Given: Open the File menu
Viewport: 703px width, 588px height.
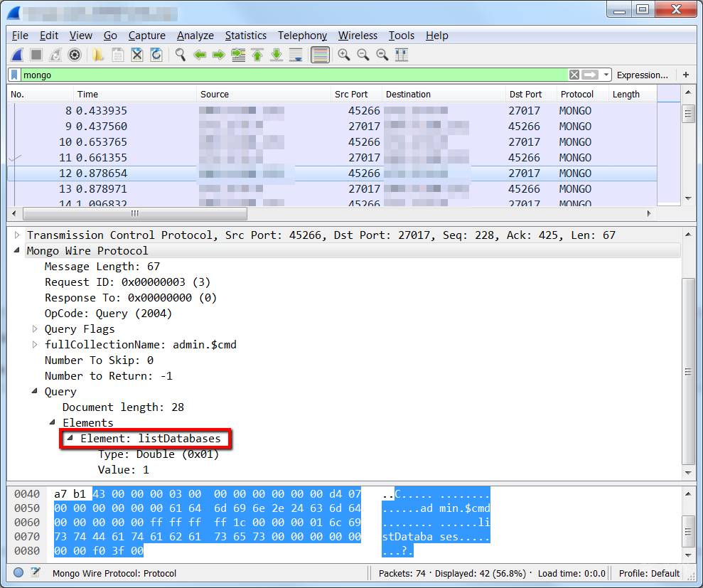Looking at the screenshot, I should point(20,36).
